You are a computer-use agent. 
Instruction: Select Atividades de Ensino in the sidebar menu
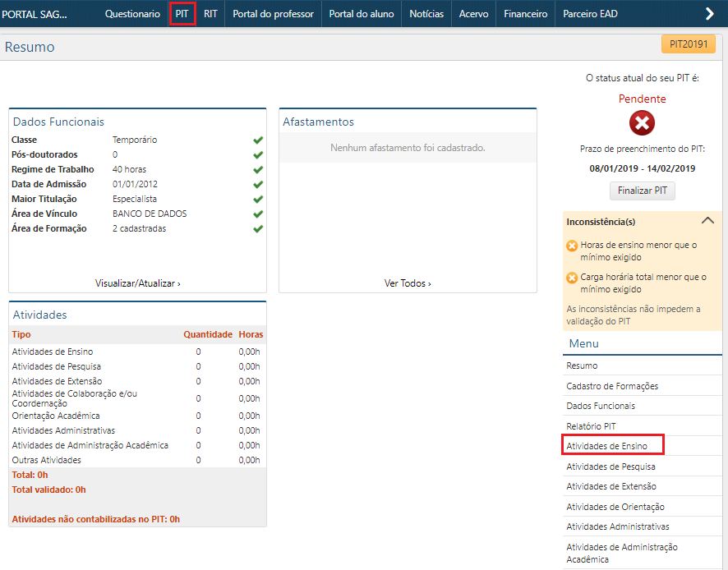605,446
